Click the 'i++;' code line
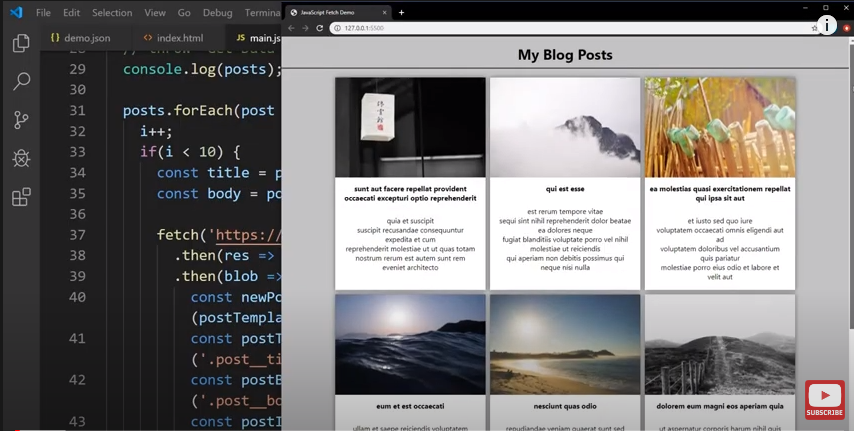 point(156,131)
